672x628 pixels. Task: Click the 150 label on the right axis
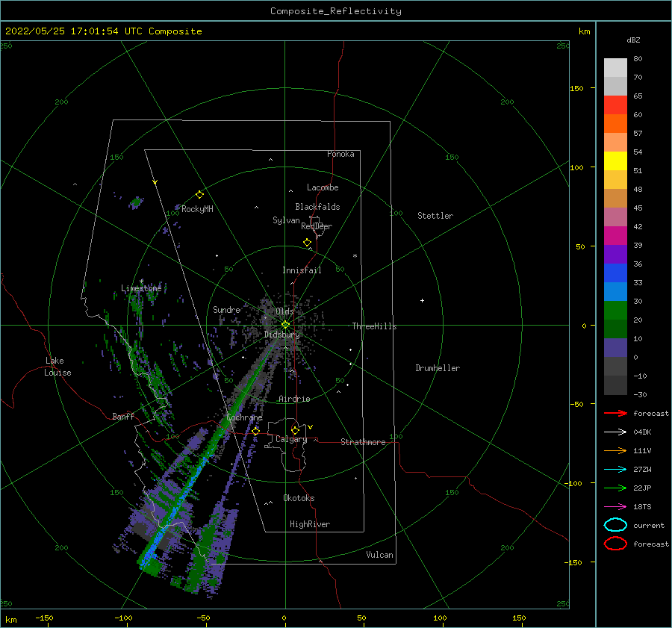coord(576,88)
